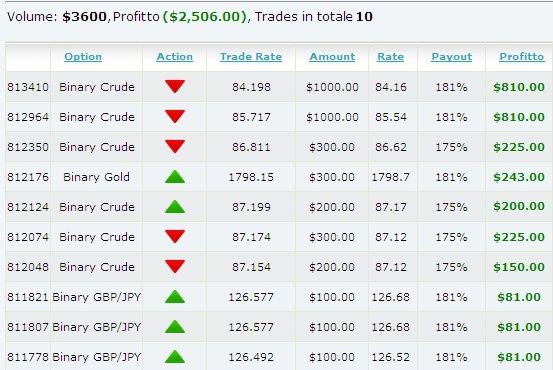This screenshot has width=553, height=370.
Task: Click trade ID 813410
Action: [28, 87]
